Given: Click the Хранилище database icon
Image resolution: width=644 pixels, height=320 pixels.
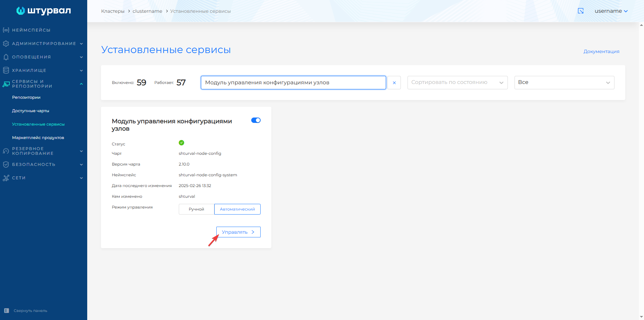Looking at the screenshot, I should [x=6, y=71].
